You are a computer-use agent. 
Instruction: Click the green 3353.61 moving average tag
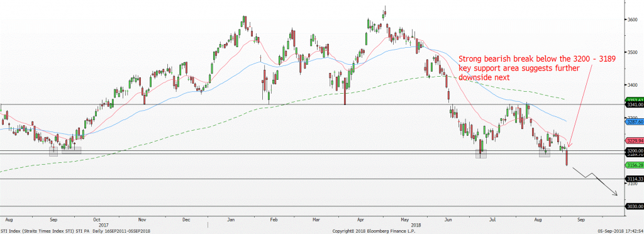click(x=634, y=100)
